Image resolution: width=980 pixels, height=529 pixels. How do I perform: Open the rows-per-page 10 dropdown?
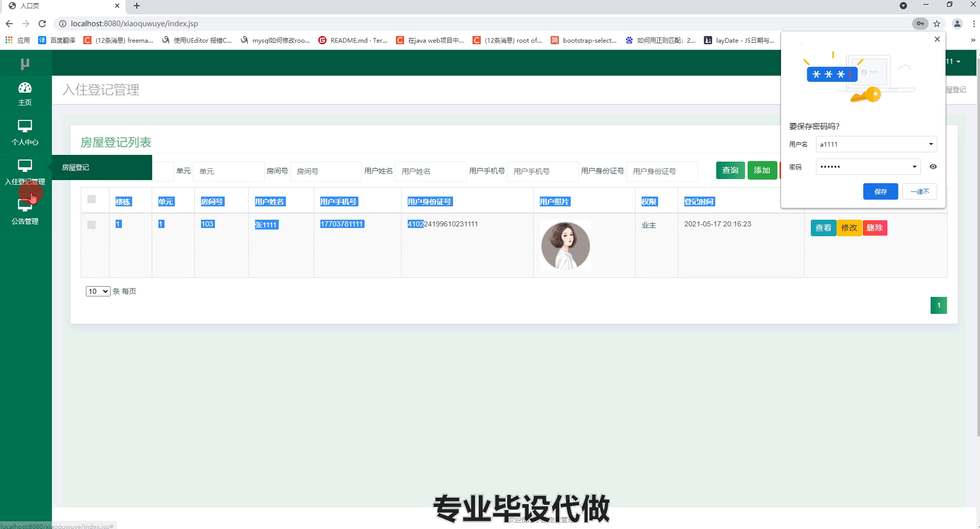[x=98, y=291]
